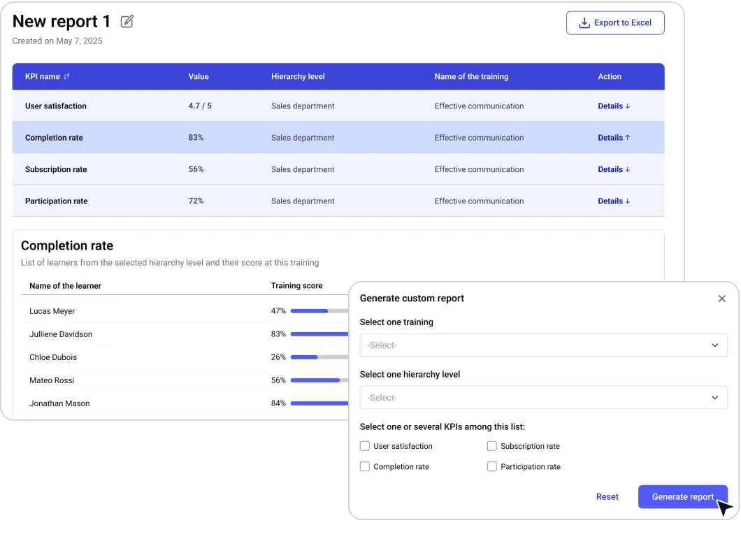The width and height of the screenshot is (741, 560).
Task: Click the up arrow next to Completion rate Details
Action: point(628,138)
